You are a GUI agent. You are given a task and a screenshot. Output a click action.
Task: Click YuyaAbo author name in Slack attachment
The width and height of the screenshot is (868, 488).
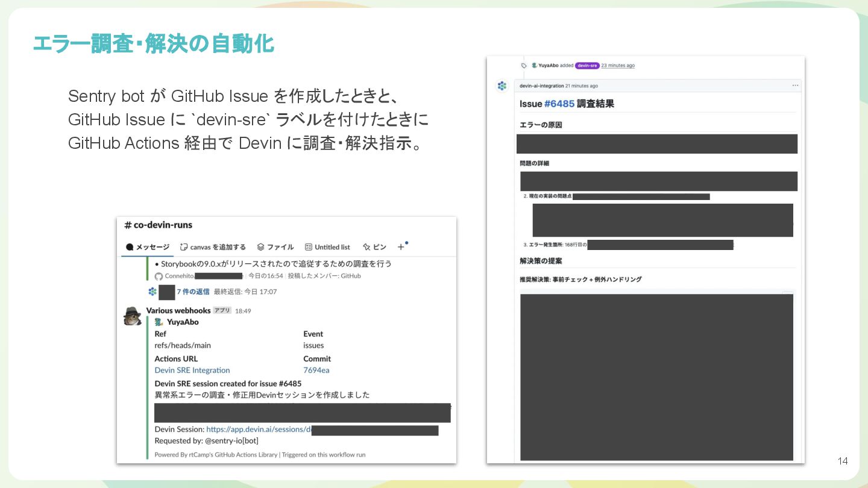[x=183, y=322]
